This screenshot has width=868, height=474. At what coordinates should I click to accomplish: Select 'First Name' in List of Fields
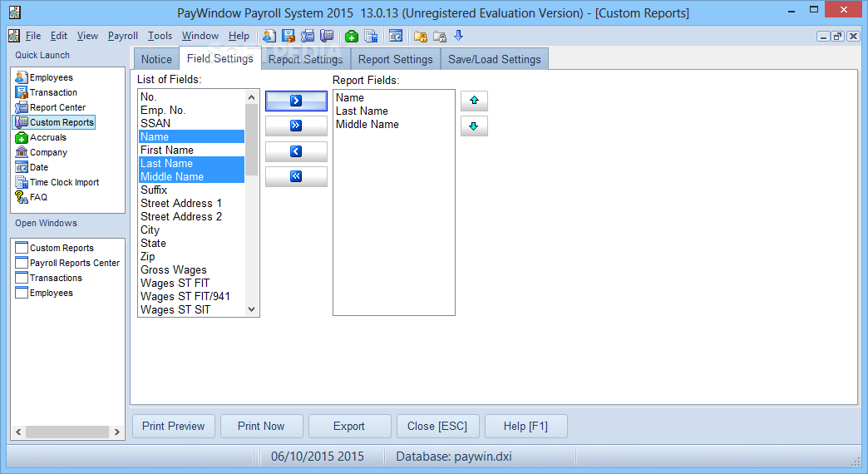(x=191, y=150)
